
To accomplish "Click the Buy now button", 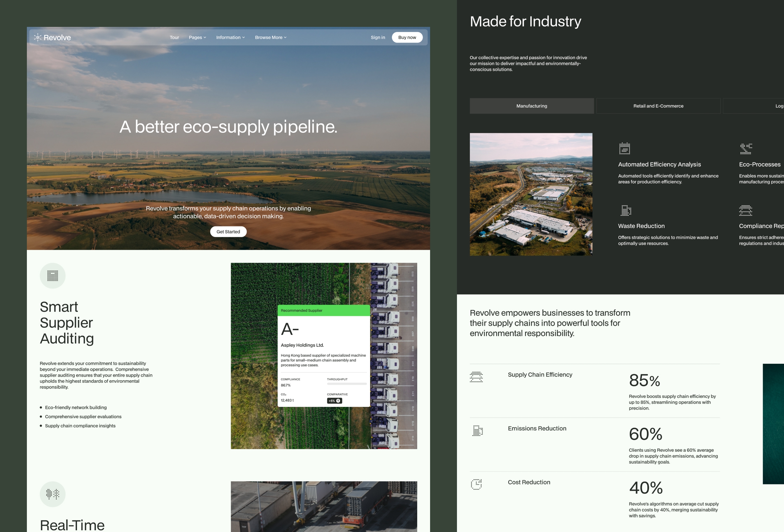I will point(407,38).
